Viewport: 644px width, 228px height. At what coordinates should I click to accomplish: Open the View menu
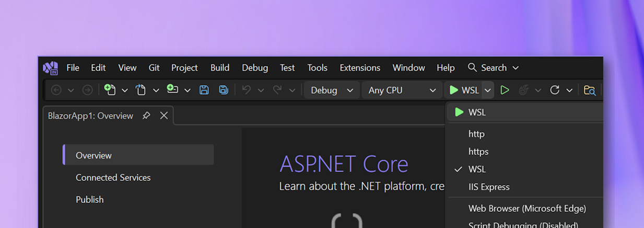point(127,68)
